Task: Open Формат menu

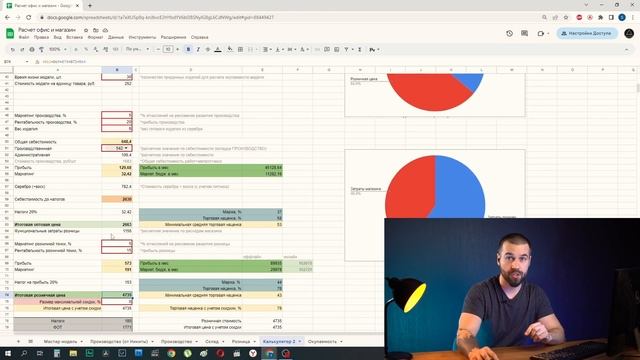Action: pyautogui.click(x=96, y=37)
